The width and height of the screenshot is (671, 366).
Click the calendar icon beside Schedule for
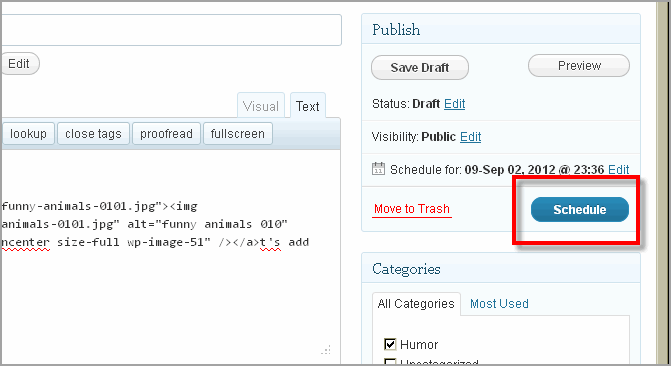pos(378,168)
